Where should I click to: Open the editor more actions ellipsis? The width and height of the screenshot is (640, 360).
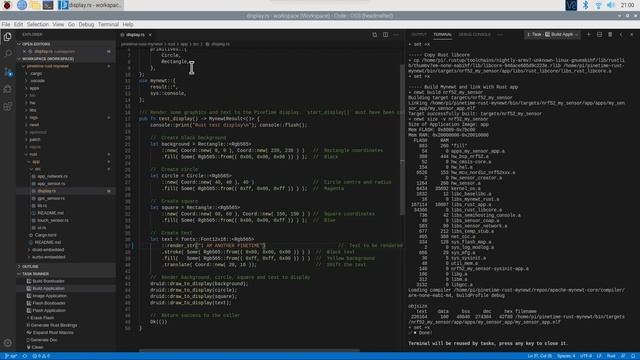[x=396, y=35]
